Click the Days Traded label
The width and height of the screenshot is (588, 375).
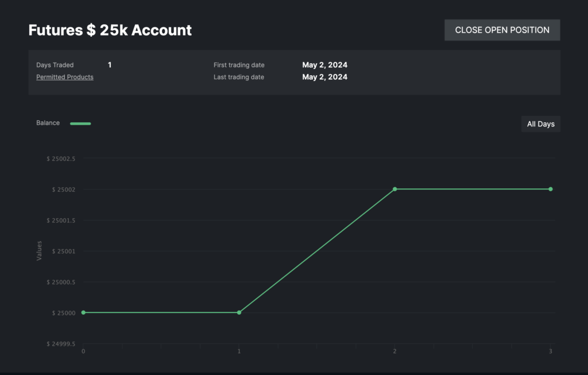click(x=55, y=65)
